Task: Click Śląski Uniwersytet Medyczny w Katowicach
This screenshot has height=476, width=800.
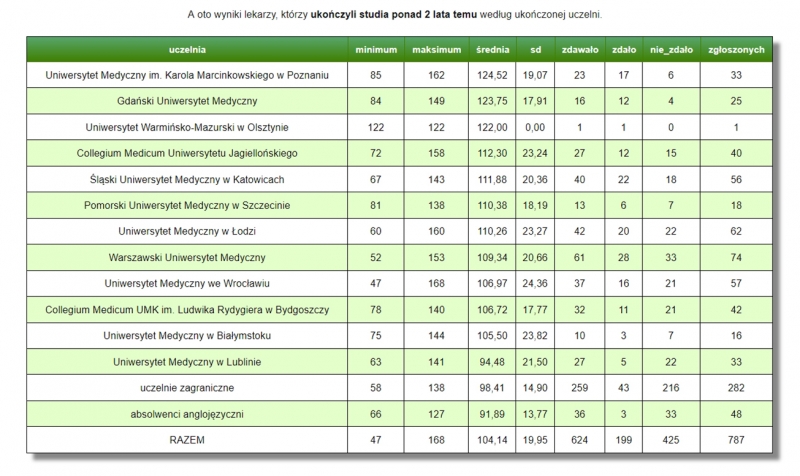Action: (x=187, y=179)
